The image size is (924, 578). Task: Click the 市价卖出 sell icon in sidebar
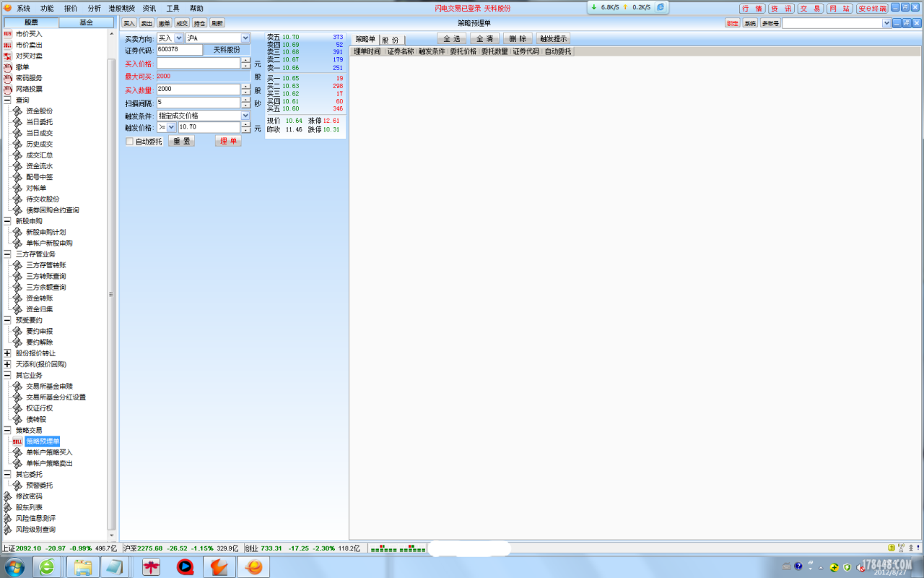tap(8, 45)
